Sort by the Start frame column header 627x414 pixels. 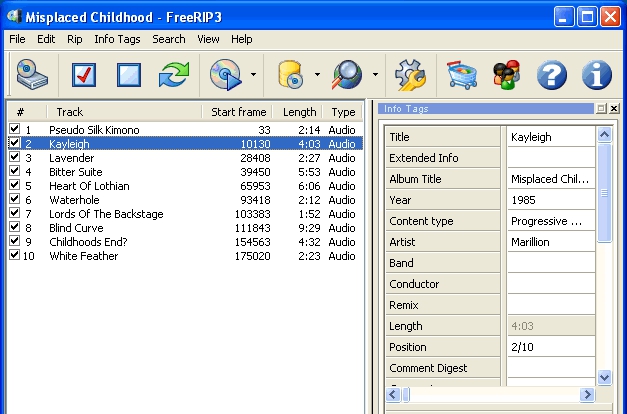[238, 112]
